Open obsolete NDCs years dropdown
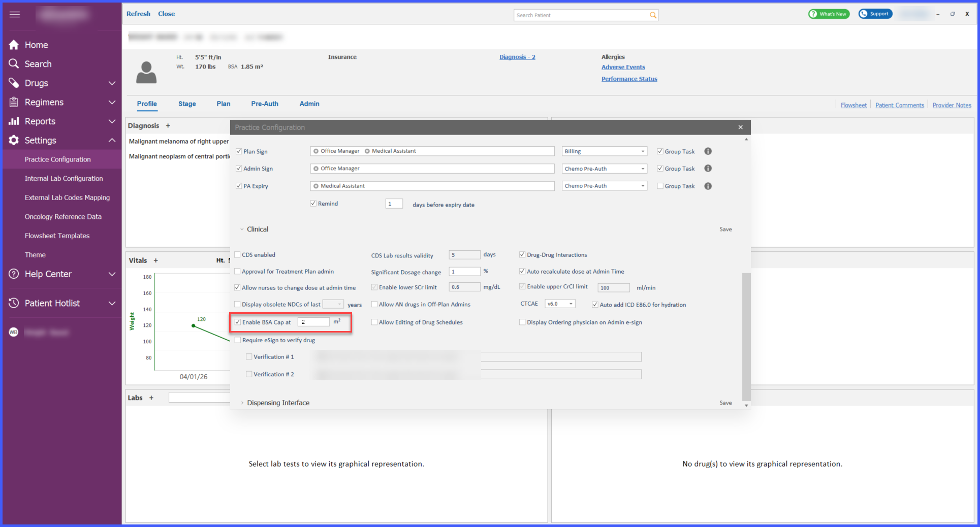980x527 pixels. (333, 304)
